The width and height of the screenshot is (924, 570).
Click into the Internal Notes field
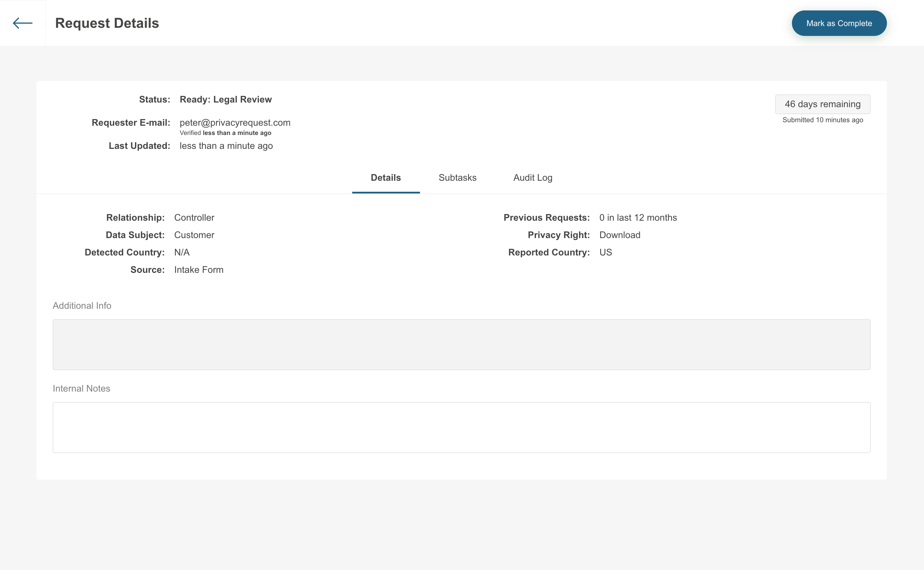[x=461, y=427]
